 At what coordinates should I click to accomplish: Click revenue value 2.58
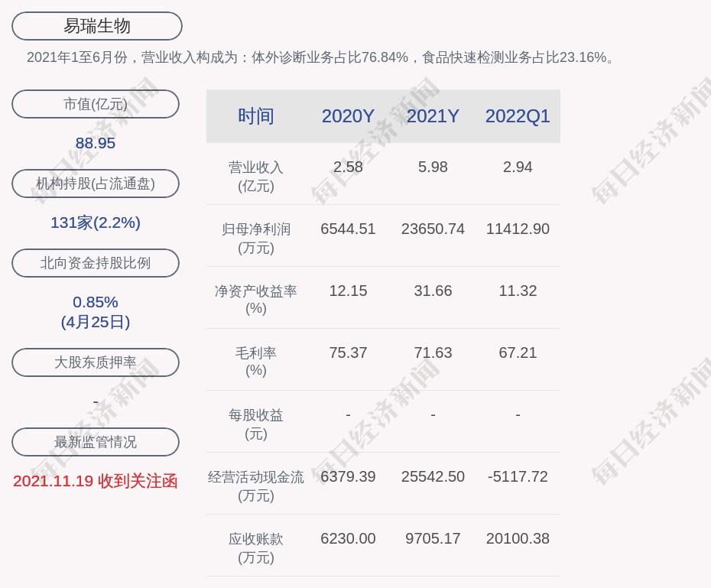[x=348, y=167]
